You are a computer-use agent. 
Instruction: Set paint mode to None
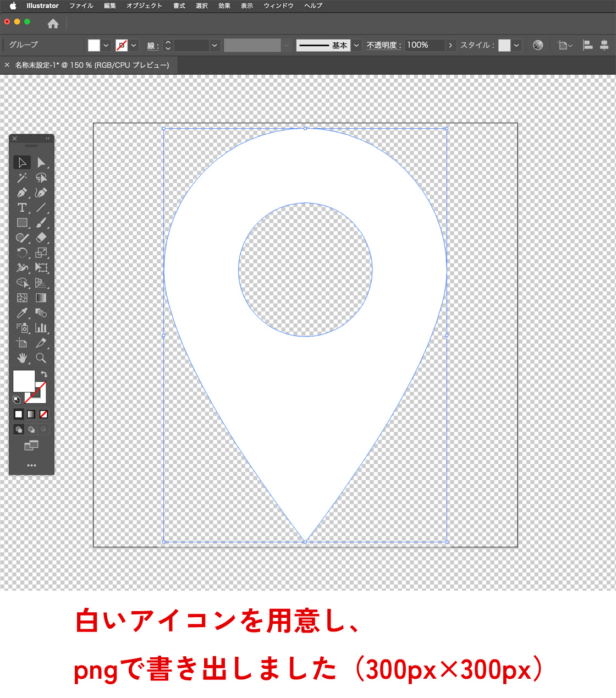coord(44,414)
